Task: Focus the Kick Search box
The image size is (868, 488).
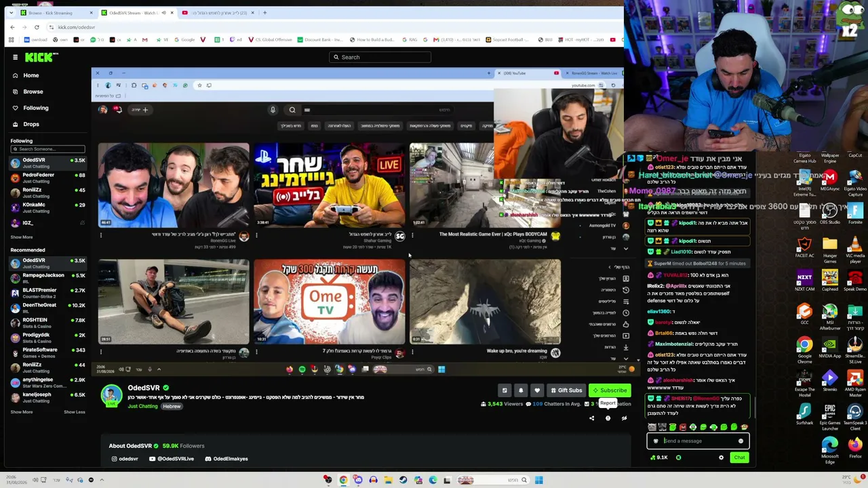Action: (x=380, y=57)
